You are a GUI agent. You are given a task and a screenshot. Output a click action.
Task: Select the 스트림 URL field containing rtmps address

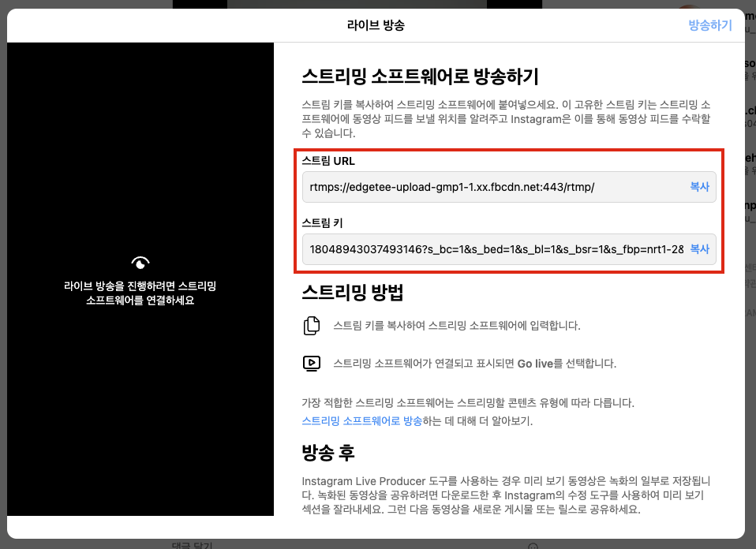click(509, 187)
